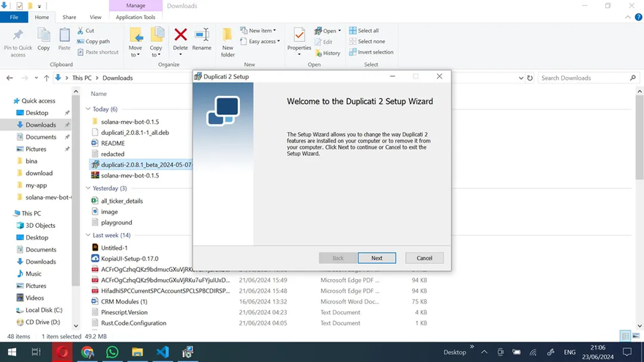Open Visual Studio Code from the taskbar

[x=162, y=352]
